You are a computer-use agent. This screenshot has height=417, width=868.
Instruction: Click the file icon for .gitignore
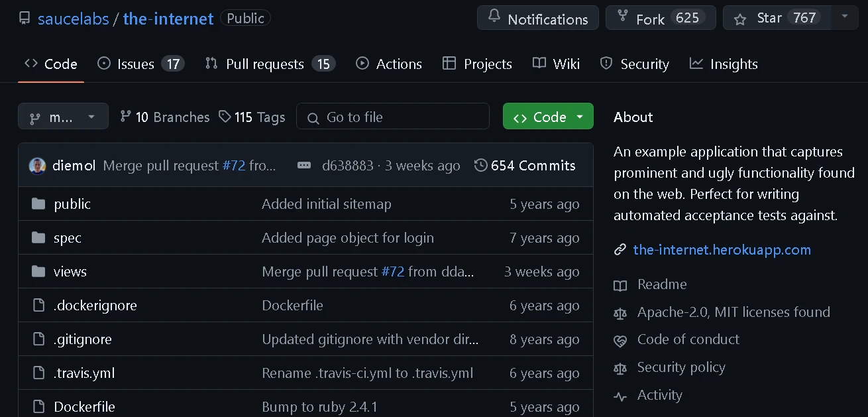click(x=38, y=339)
